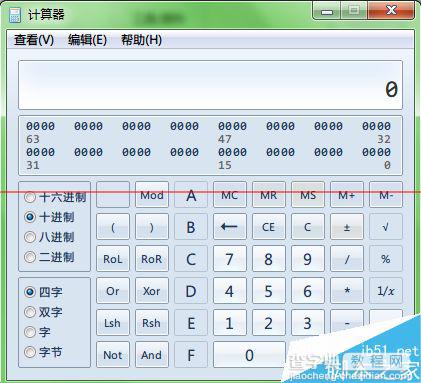Image resolution: width=421 pixels, height=383 pixels.
Task: Select the 四字 Qword option
Action: click(x=43, y=292)
